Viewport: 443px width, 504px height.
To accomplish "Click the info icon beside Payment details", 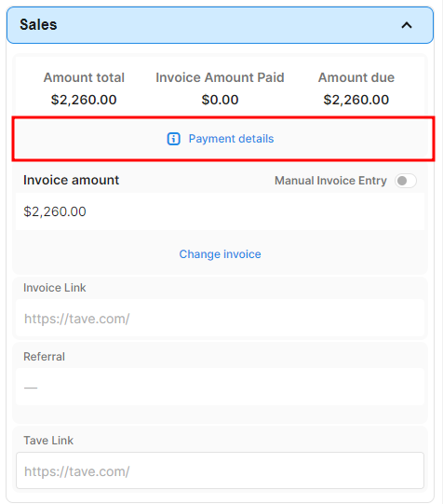I will (x=174, y=139).
